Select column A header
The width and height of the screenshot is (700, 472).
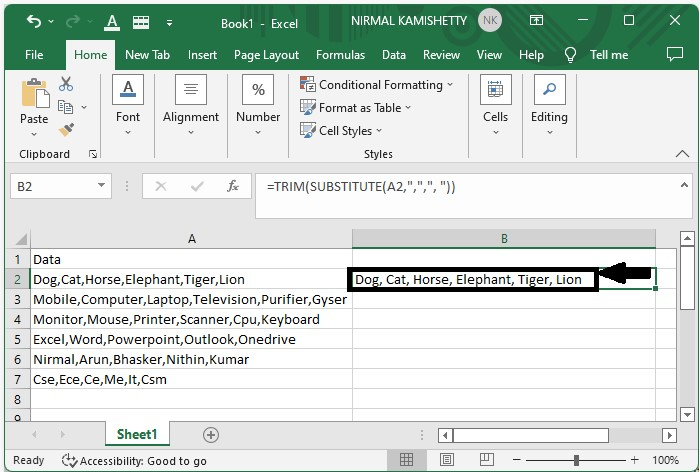[192, 239]
